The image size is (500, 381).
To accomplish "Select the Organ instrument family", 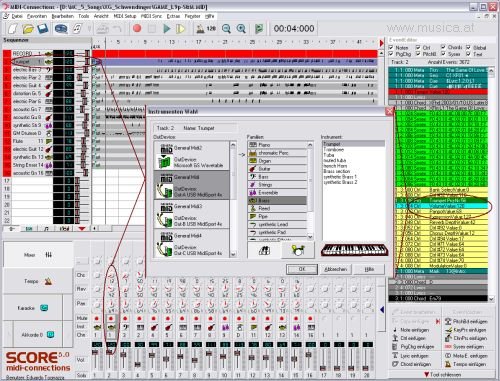I will (277, 161).
